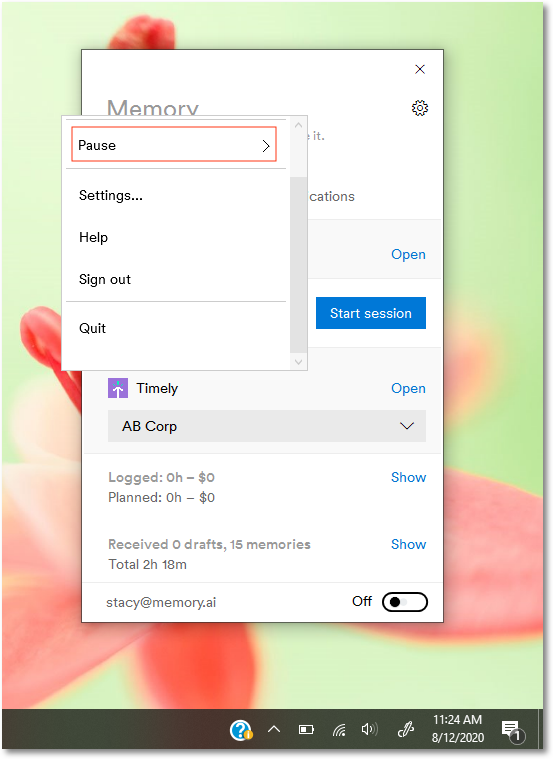Toggle the Off tracking switch
This screenshot has height=759, width=553.
[x=404, y=602]
